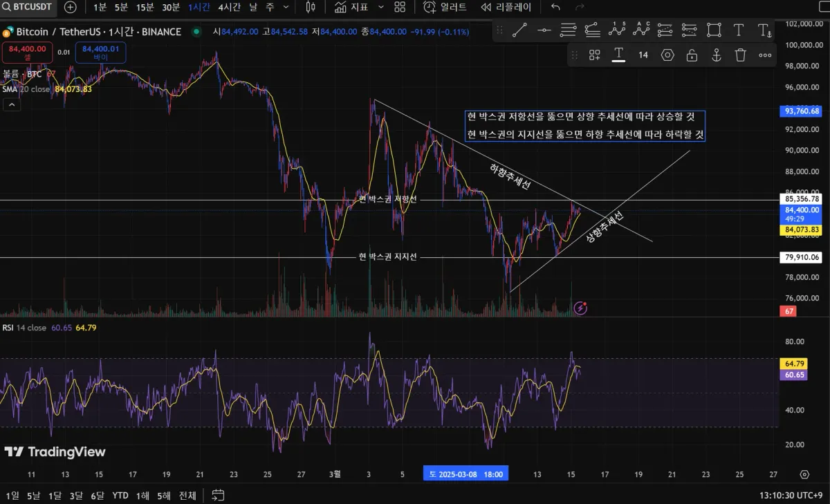Set the range to 3달
The width and height of the screenshot is (830, 504).
pos(76,495)
